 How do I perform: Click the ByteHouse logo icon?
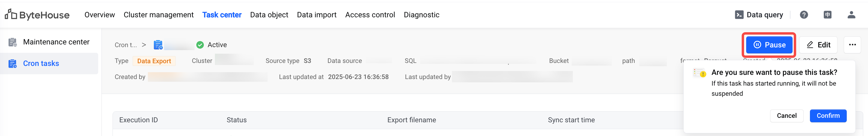point(11,14)
